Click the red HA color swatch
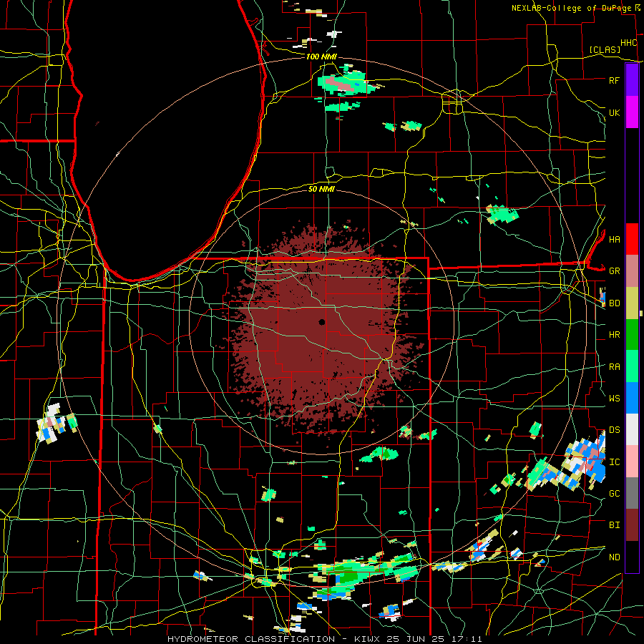 (632, 239)
